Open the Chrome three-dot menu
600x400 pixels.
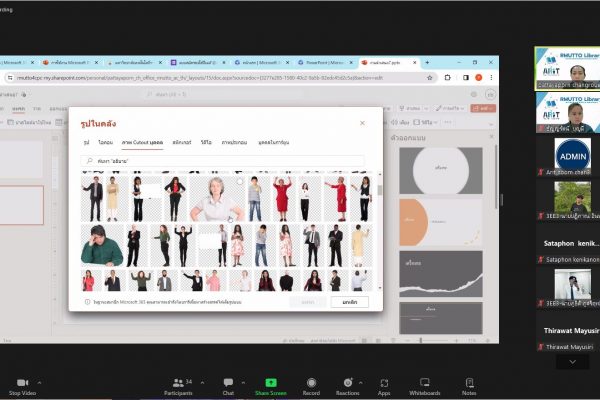pos(491,78)
